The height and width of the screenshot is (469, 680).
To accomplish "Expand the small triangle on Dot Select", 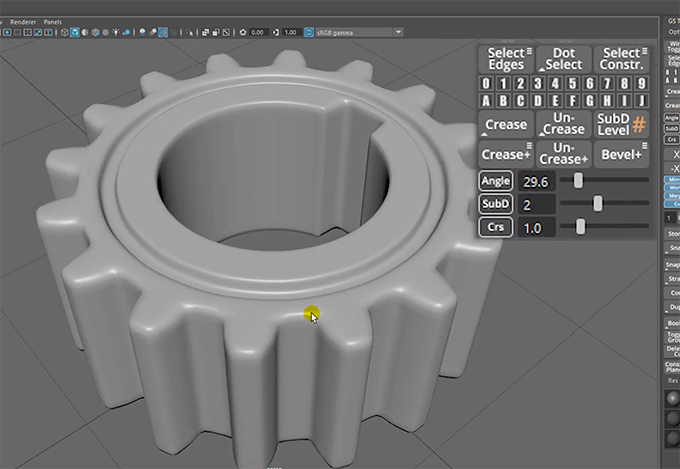I will click(x=542, y=69).
